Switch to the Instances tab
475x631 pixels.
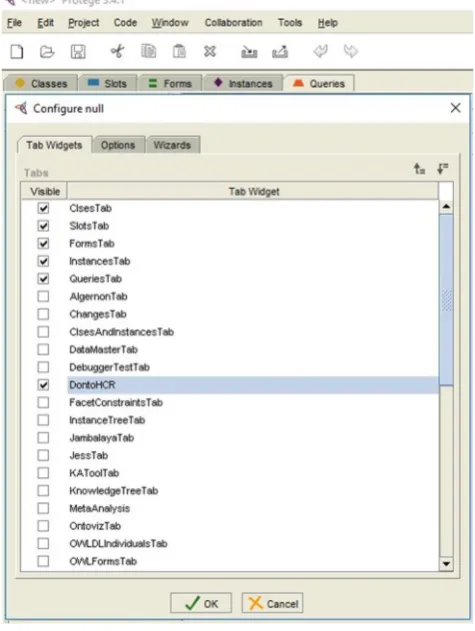click(x=243, y=83)
